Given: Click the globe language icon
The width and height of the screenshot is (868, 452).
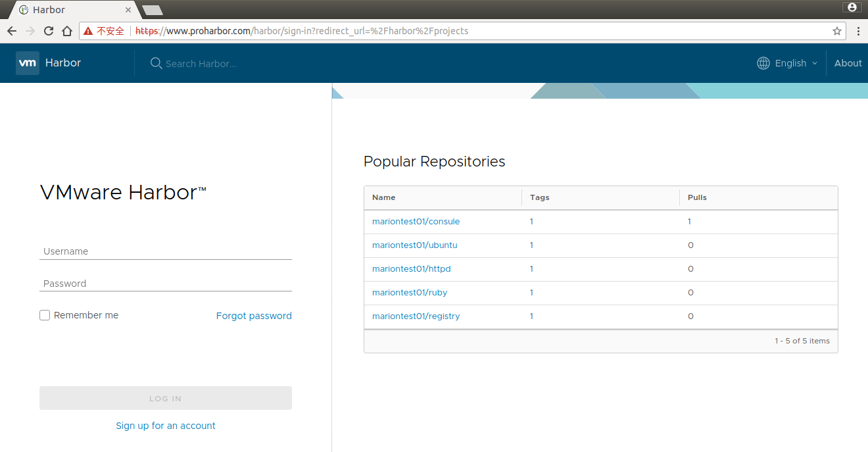Looking at the screenshot, I should 763,63.
